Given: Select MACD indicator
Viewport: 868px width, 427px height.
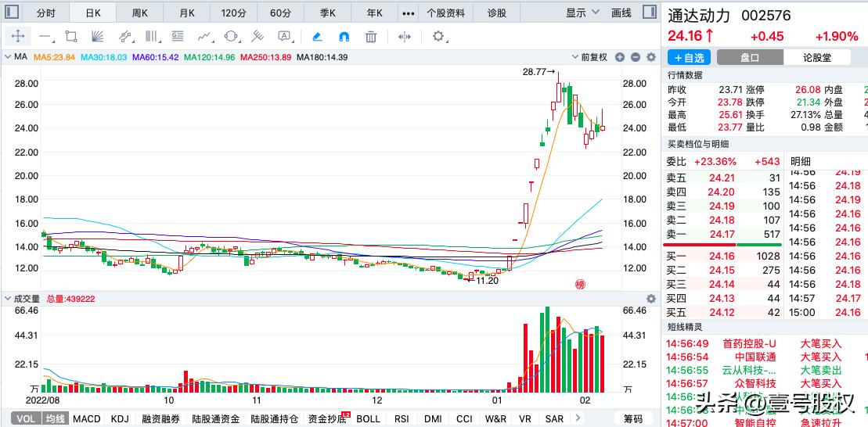Looking at the screenshot, I should 87,418.
